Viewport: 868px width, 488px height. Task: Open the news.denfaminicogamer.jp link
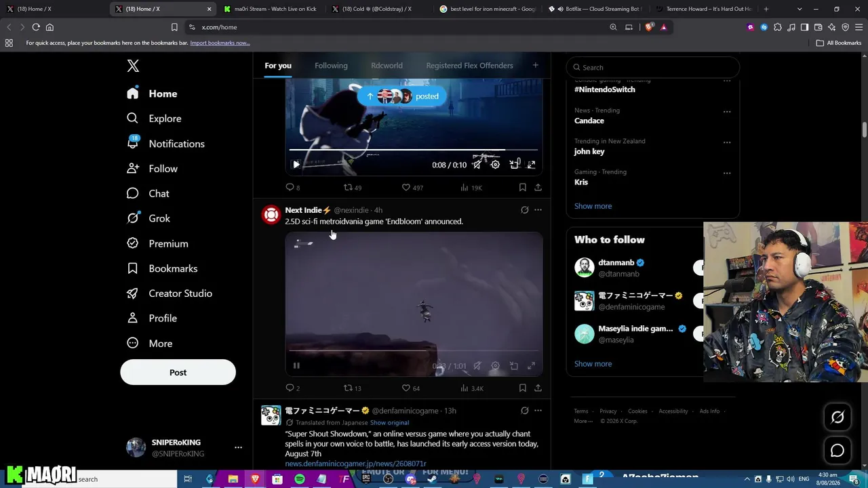coord(355,464)
